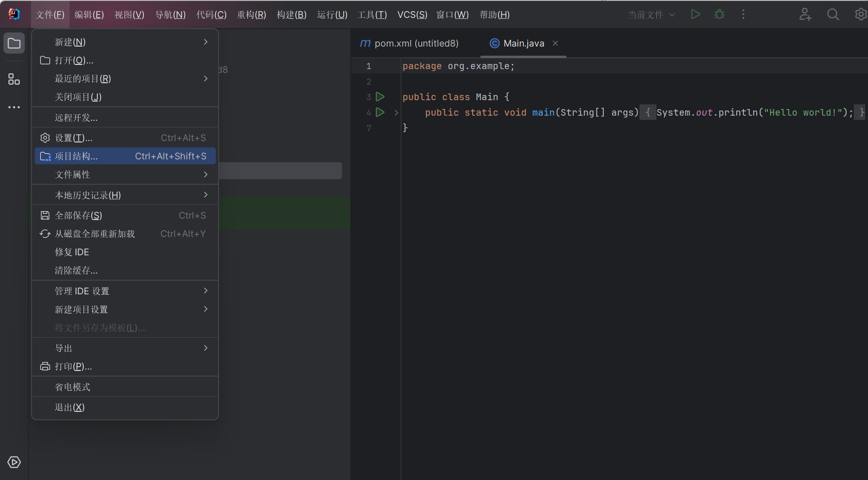Run class Main via the gutter arrow
Image resolution: width=868 pixels, height=480 pixels.
click(x=380, y=96)
